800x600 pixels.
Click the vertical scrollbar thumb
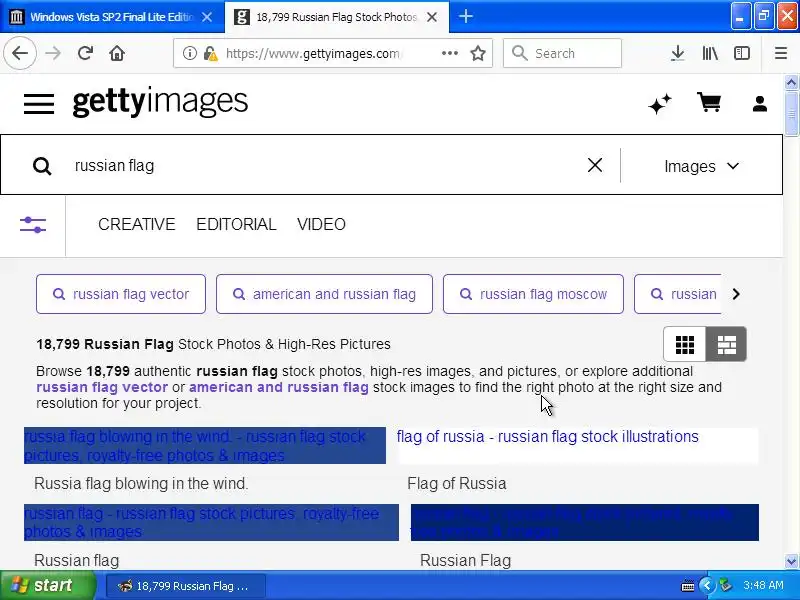791,114
